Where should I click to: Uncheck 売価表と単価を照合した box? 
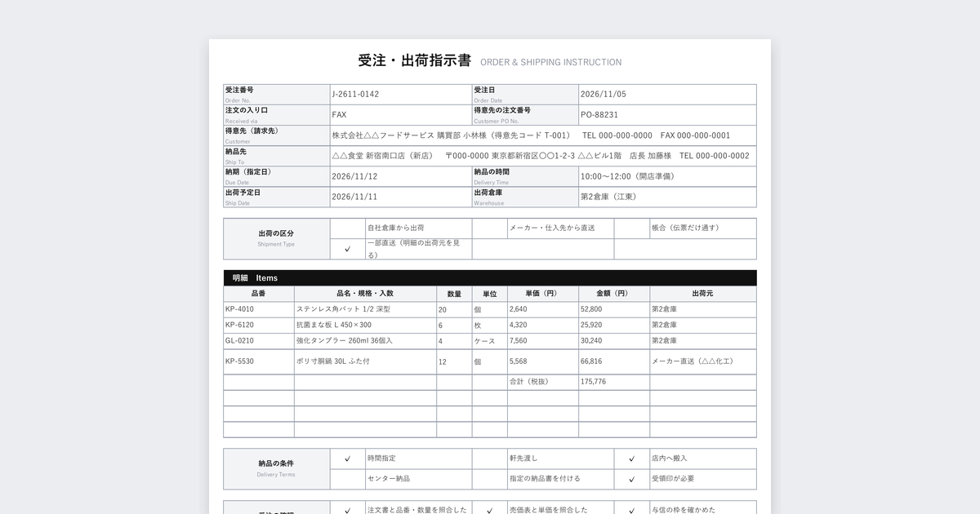(x=489, y=510)
